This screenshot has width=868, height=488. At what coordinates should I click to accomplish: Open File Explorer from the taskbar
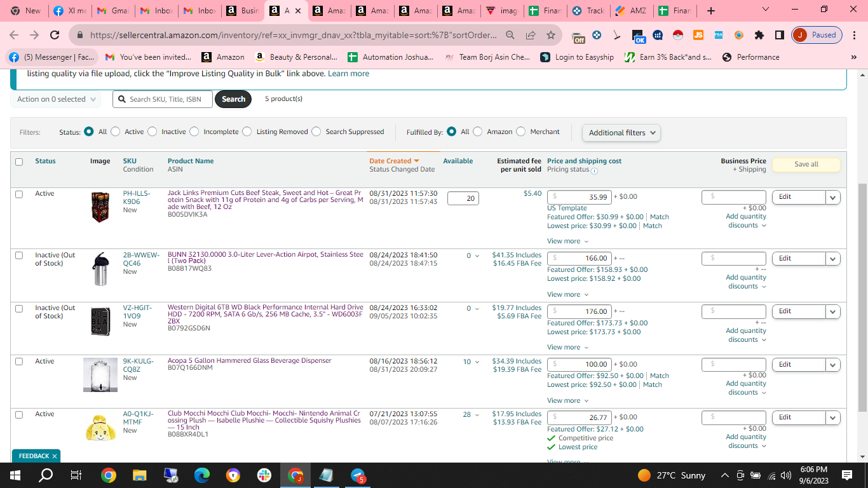coord(140,475)
